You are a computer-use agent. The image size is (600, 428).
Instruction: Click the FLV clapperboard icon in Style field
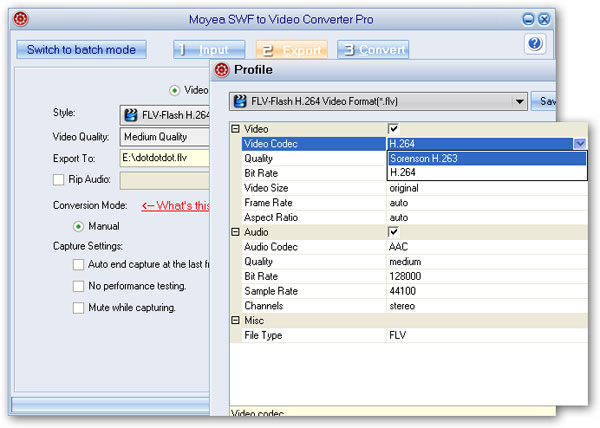[131, 115]
